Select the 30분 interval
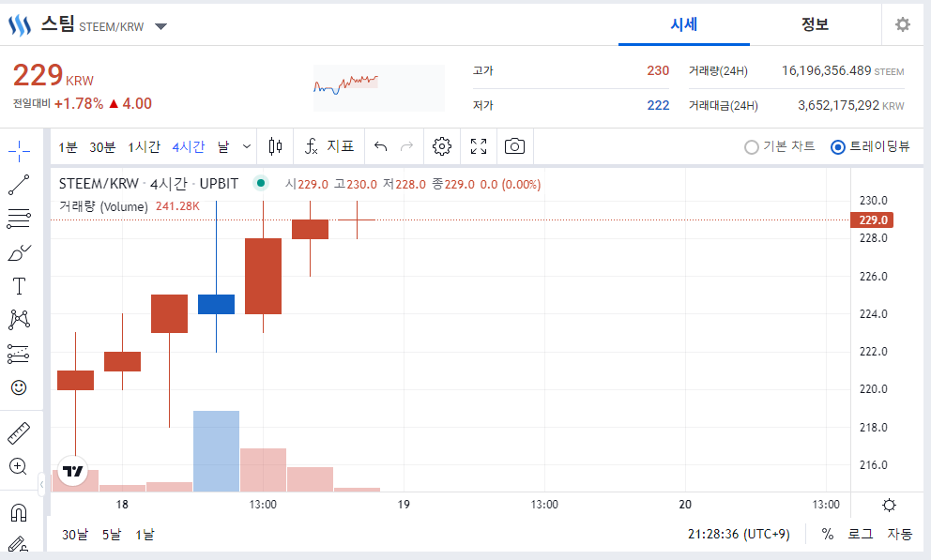 tap(102, 146)
